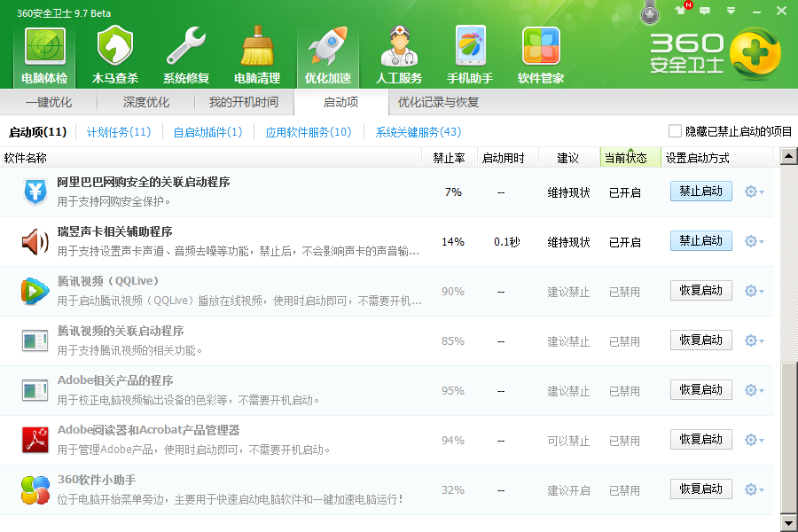Viewport: 798px width, 532px height.
Task: Click 0.1秒 startup time value
Action: click(x=507, y=242)
